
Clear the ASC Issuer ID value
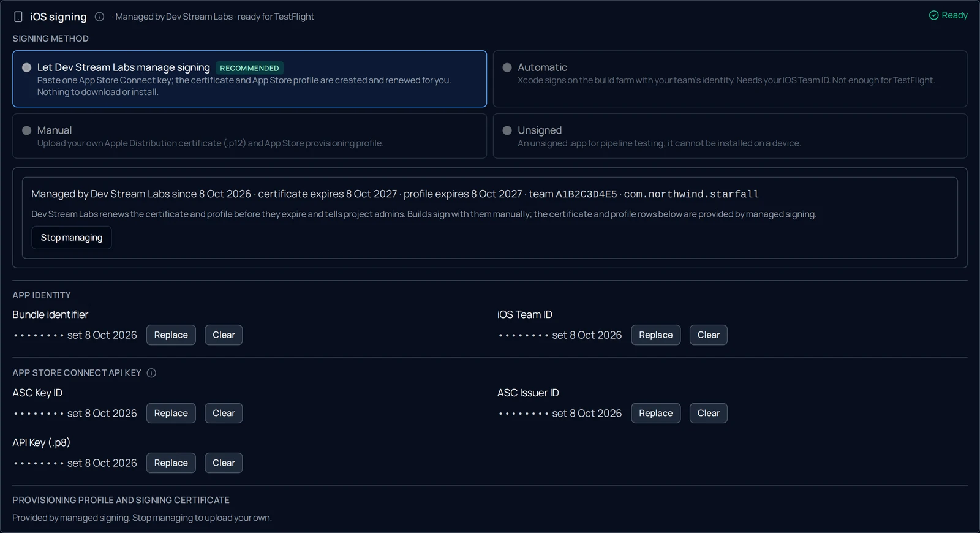tap(709, 414)
